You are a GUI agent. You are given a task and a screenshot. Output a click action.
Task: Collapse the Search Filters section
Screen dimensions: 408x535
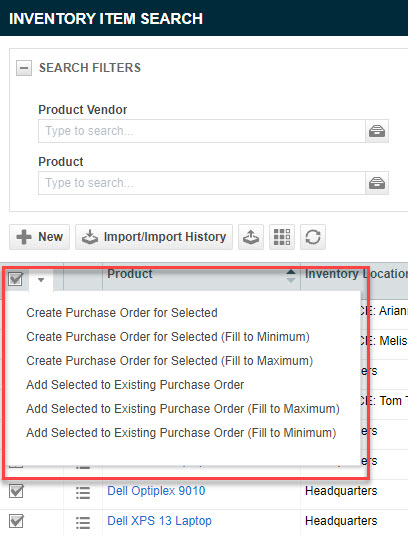click(x=24, y=68)
